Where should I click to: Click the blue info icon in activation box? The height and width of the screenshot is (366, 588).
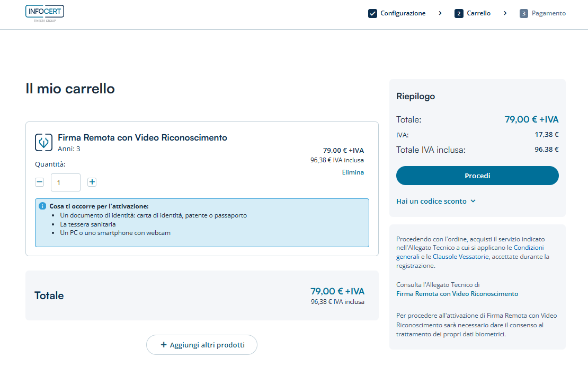coord(42,206)
